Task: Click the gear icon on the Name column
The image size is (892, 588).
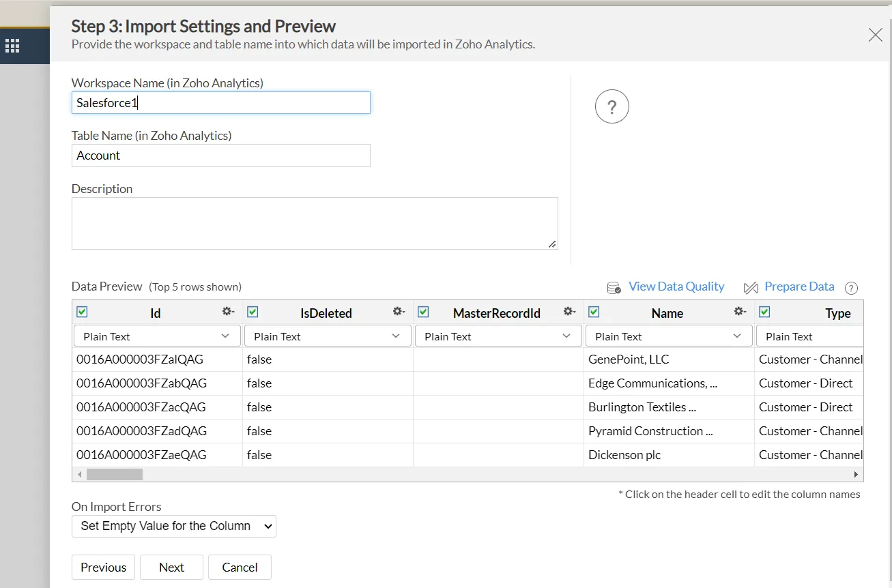Action: point(740,312)
